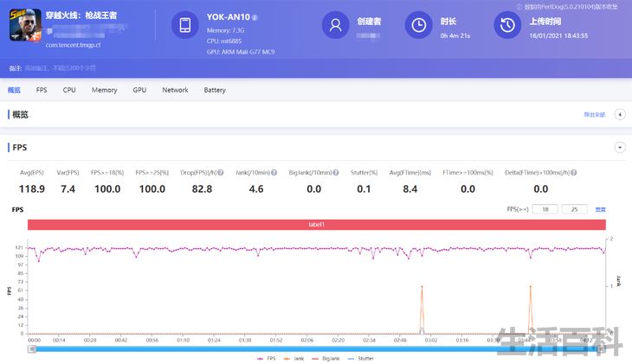This screenshot has height=364, width=632.
Task: Open the Battery tab
Action: 215,90
